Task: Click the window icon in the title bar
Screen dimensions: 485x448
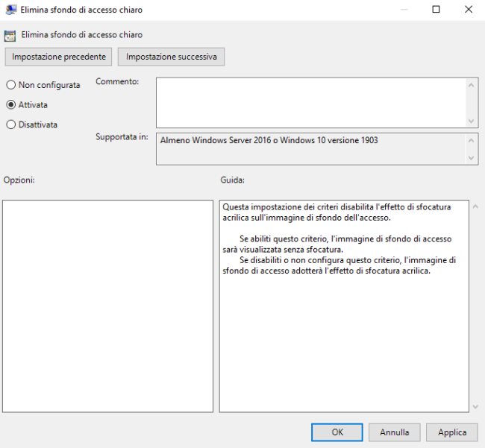Action: tap(11, 10)
